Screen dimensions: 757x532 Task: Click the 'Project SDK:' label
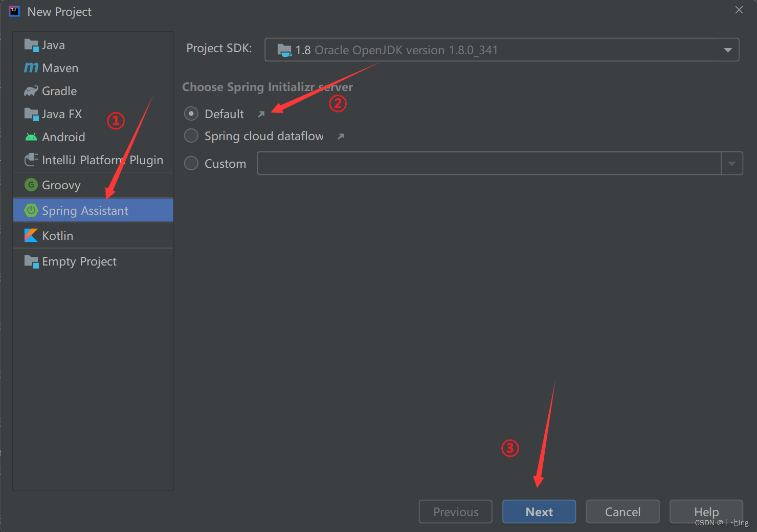(x=219, y=48)
